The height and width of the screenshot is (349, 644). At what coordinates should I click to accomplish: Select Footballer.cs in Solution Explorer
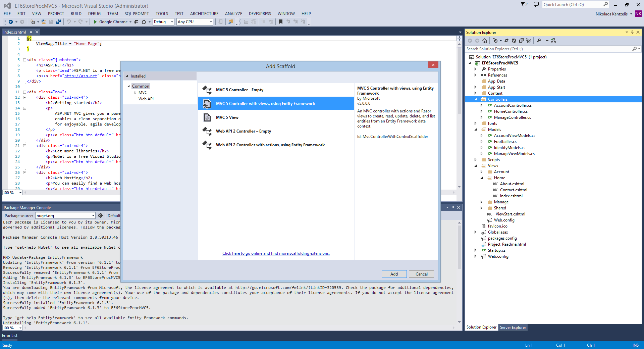pyautogui.click(x=505, y=142)
